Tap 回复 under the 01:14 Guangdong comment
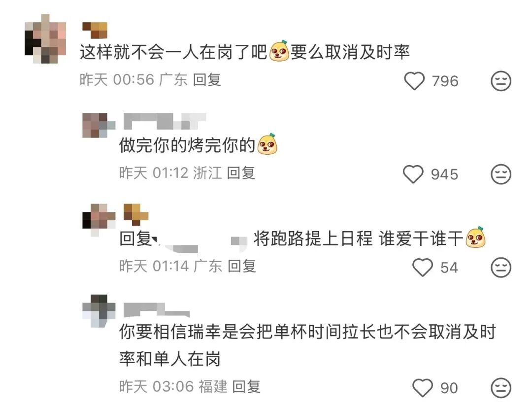The height and width of the screenshot is (408, 532). pyautogui.click(x=241, y=266)
